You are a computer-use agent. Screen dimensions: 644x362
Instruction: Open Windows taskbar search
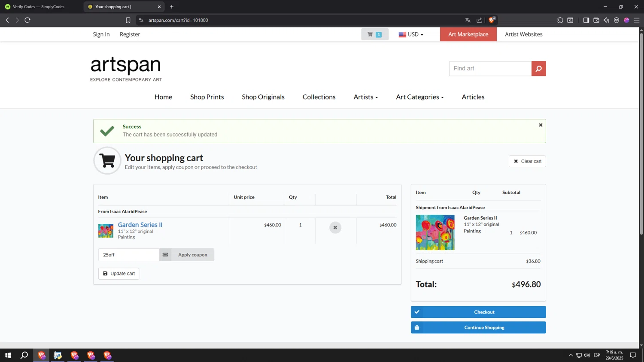(x=24, y=355)
